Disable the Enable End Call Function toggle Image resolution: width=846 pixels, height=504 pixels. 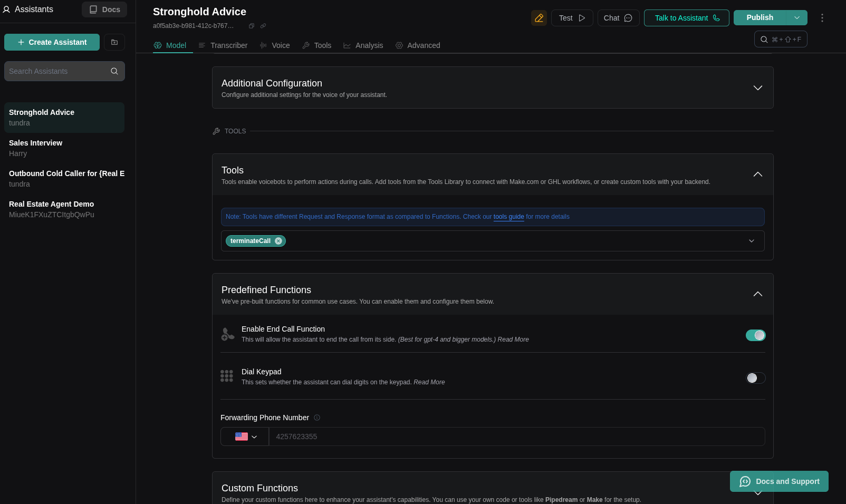[x=755, y=335]
